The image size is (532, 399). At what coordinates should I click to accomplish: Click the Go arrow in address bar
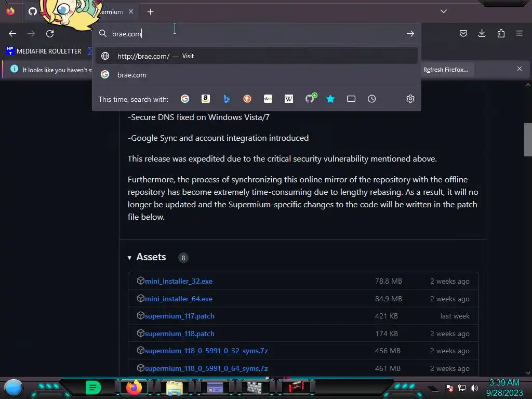pos(410,34)
